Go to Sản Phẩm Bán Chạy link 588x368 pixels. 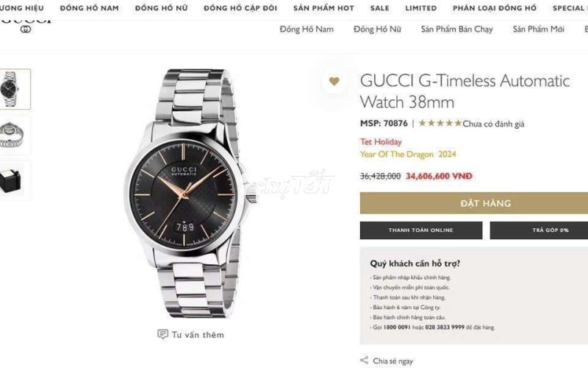[x=456, y=29]
